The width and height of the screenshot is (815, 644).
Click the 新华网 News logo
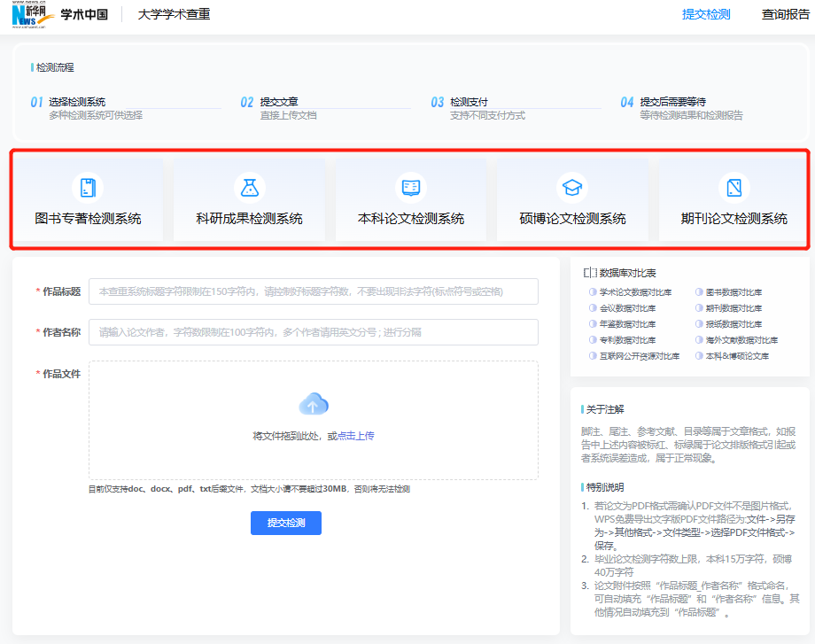[x=30, y=15]
